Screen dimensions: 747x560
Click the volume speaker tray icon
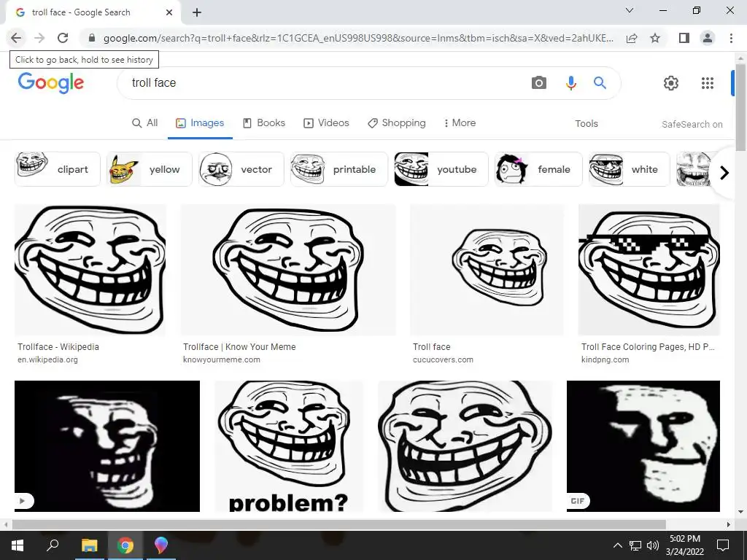click(x=653, y=545)
